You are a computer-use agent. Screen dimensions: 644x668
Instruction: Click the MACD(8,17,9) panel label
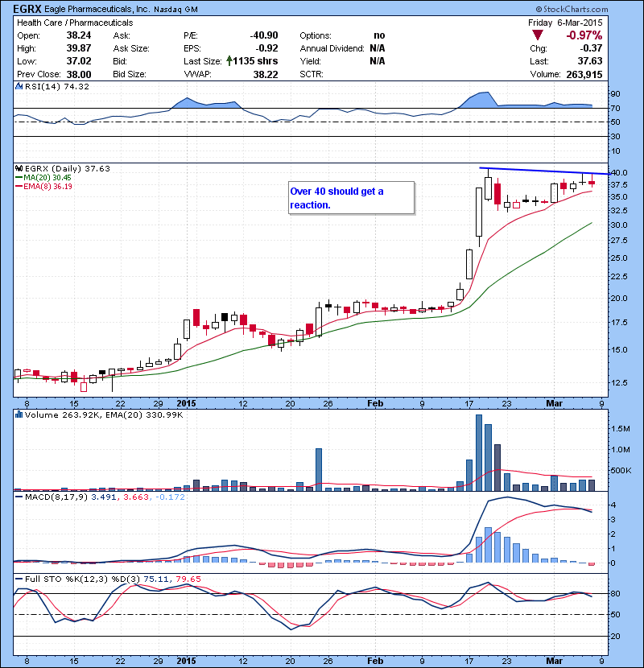tap(57, 497)
